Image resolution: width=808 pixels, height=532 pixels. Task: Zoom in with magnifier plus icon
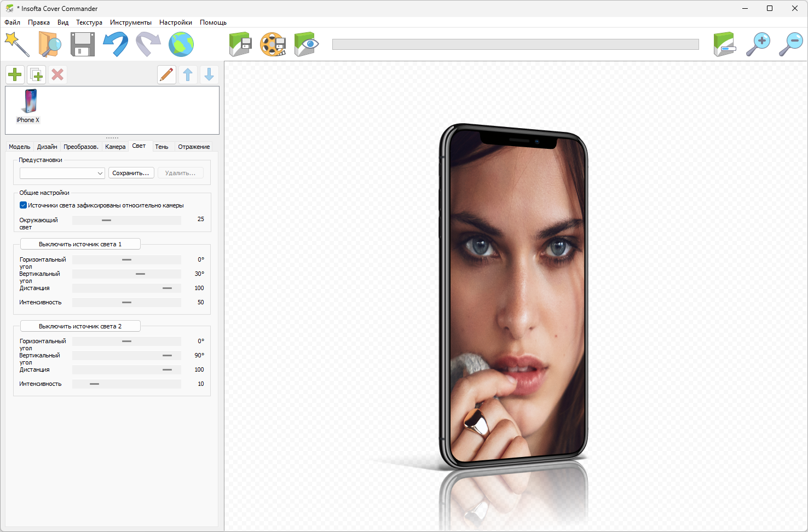pos(758,44)
